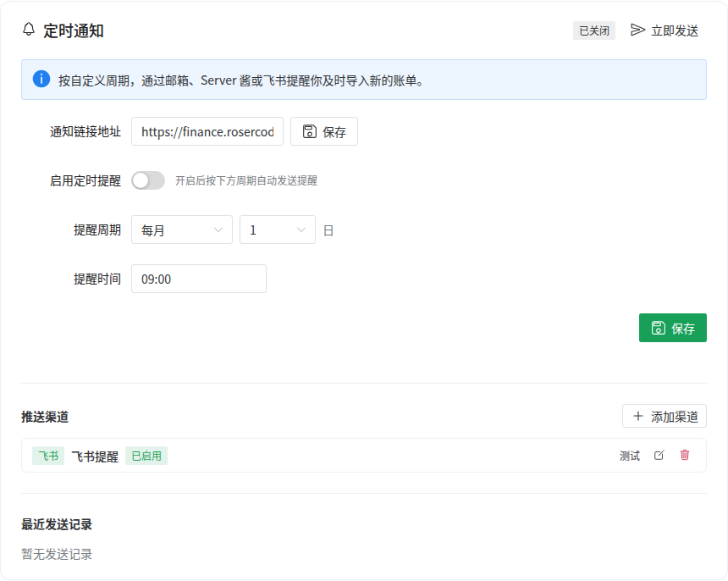Click 测试 for the 飞书 channel
Screen dimensions: 728x581
[630, 456]
